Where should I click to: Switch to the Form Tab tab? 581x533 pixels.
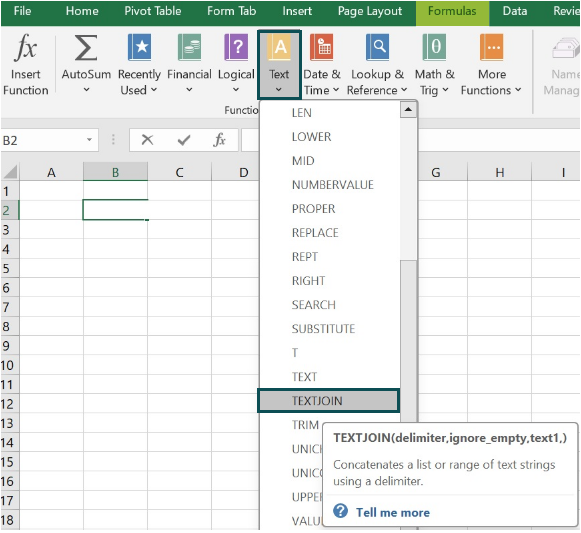click(x=232, y=11)
